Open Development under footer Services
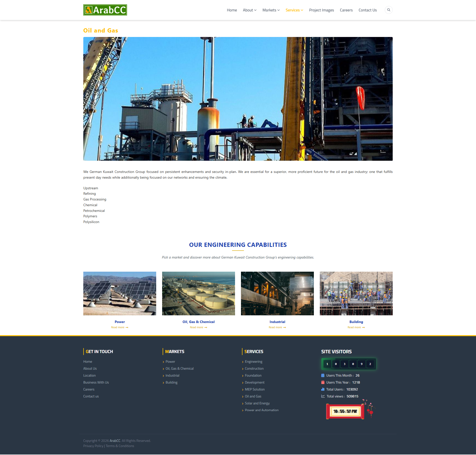The height and width of the screenshot is (455, 476). [255, 382]
